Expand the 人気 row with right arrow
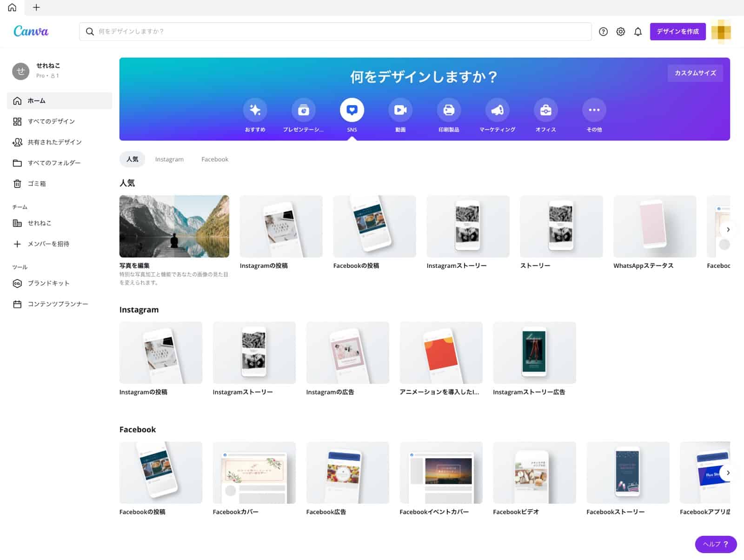Viewport: 744px width, 560px height. pyautogui.click(x=728, y=229)
